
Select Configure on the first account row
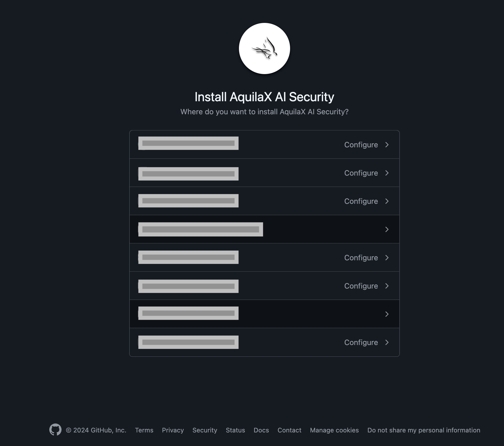[x=361, y=145]
